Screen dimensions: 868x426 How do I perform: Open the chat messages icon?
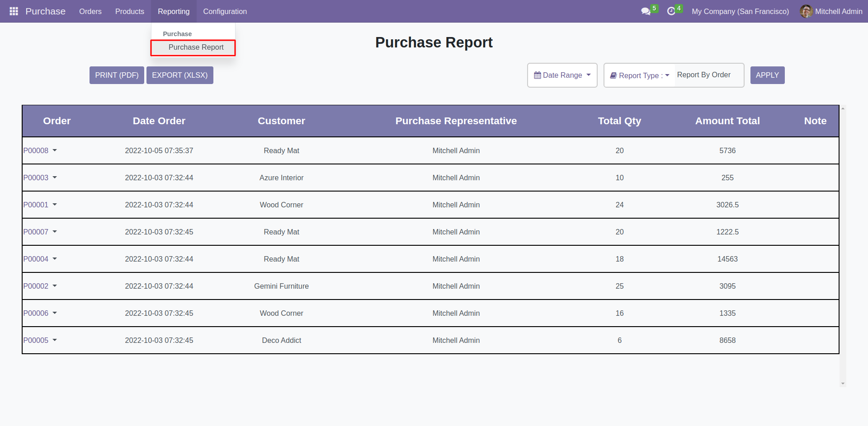pyautogui.click(x=646, y=11)
